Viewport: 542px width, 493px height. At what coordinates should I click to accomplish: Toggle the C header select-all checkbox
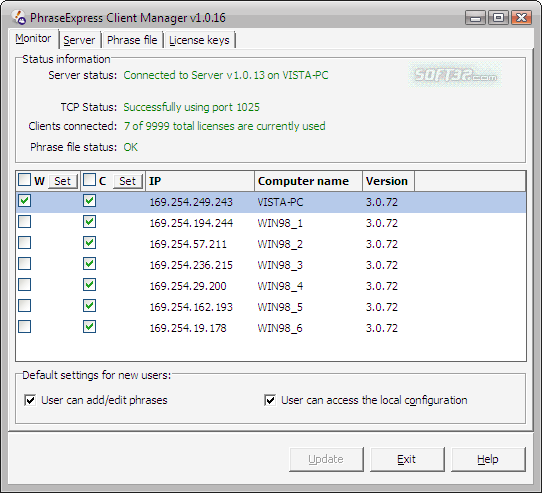click(90, 180)
